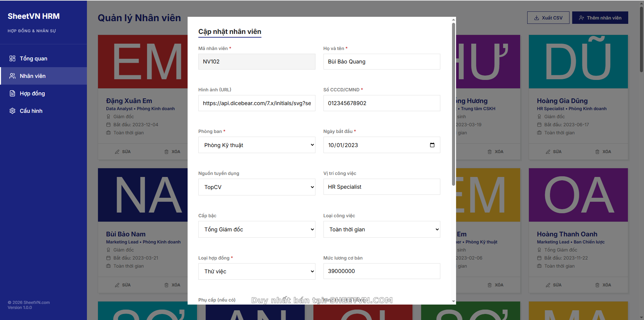Click the Cấu hình gear icon
The width and height of the screenshot is (644, 320).
(12, 111)
